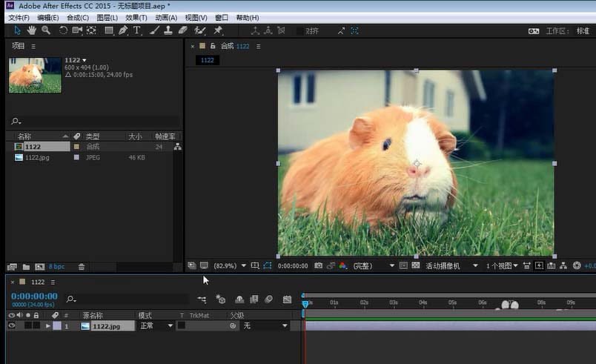Select the Hand tool
The width and height of the screenshot is (596, 364).
coord(32,30)
